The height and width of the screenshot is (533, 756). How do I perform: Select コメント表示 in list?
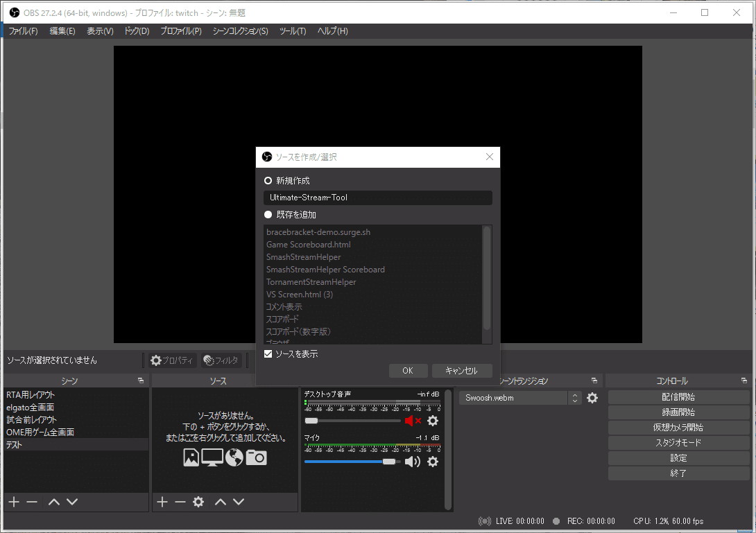tap(373, 307)
